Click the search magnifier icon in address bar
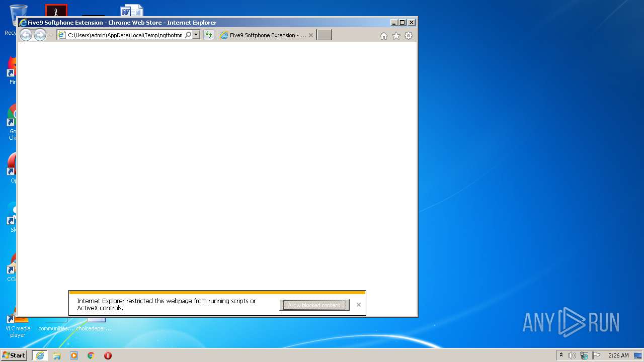This screenshot has height=362, width=644. (188, 35)
